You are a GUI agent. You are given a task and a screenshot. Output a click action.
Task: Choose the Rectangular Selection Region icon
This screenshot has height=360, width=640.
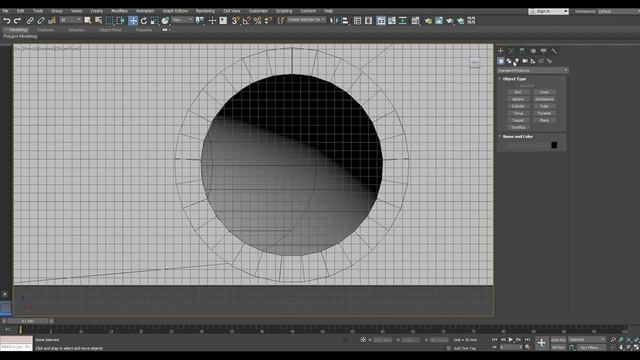click(x=109, y=20)
